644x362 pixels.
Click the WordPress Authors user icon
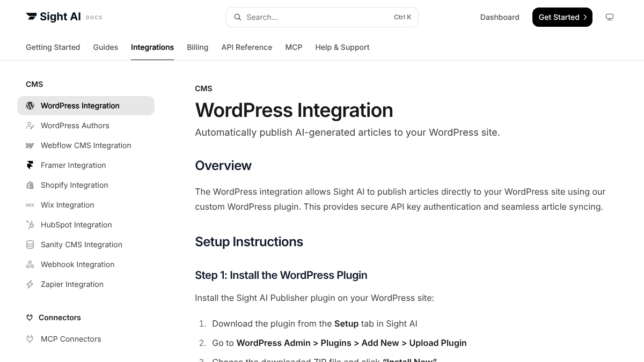point(30,125)
